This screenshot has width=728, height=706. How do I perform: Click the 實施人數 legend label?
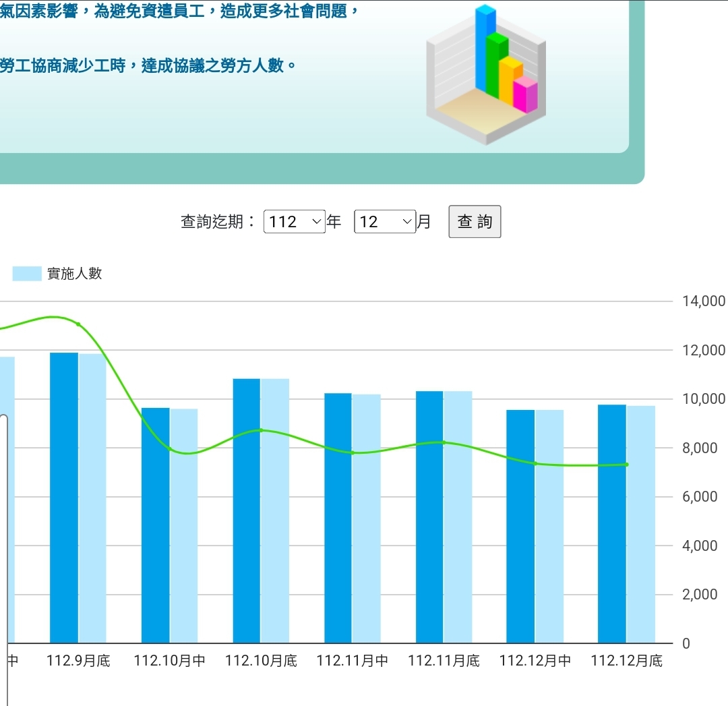point(74,274)
